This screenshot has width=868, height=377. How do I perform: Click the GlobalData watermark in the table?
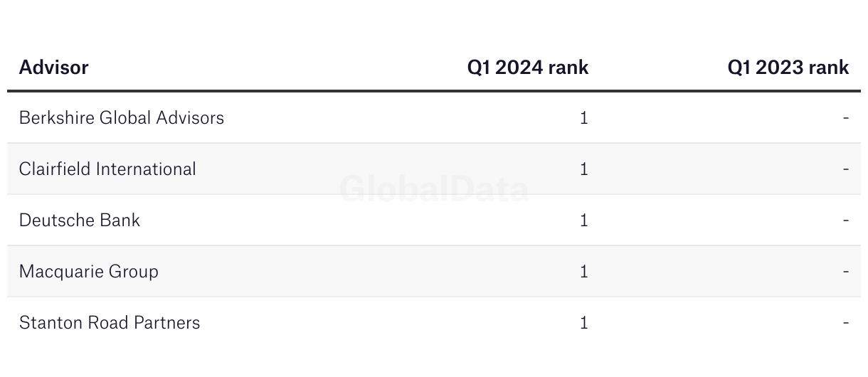click(434, 190)
